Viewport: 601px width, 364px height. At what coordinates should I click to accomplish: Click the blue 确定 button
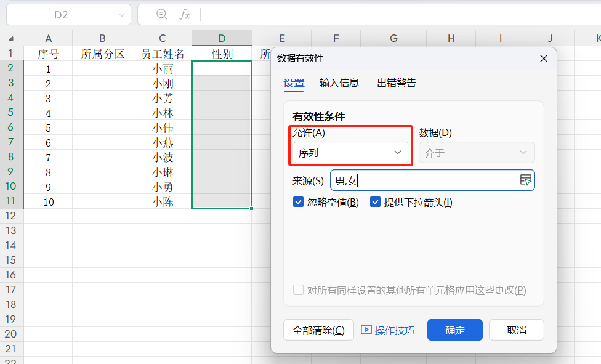click(454, 330)
